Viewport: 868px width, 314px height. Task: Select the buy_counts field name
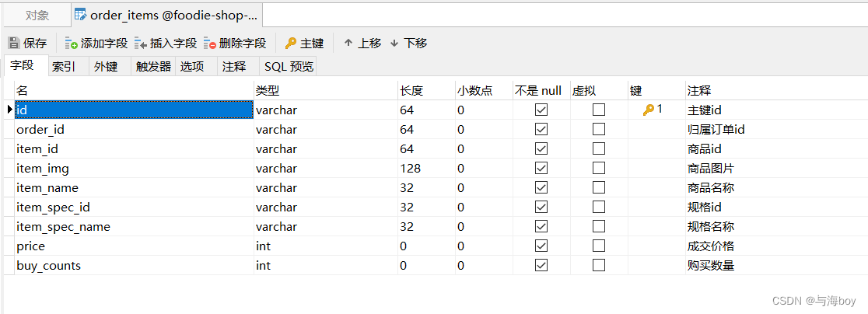click(x=134, y=265)
